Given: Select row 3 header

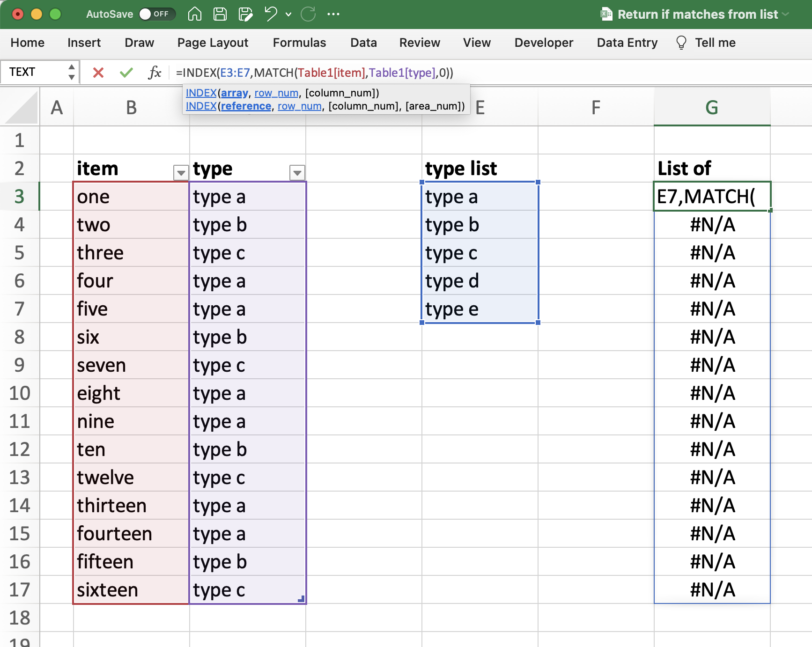Looking at the screenshot, I should (x=19, y=196).
